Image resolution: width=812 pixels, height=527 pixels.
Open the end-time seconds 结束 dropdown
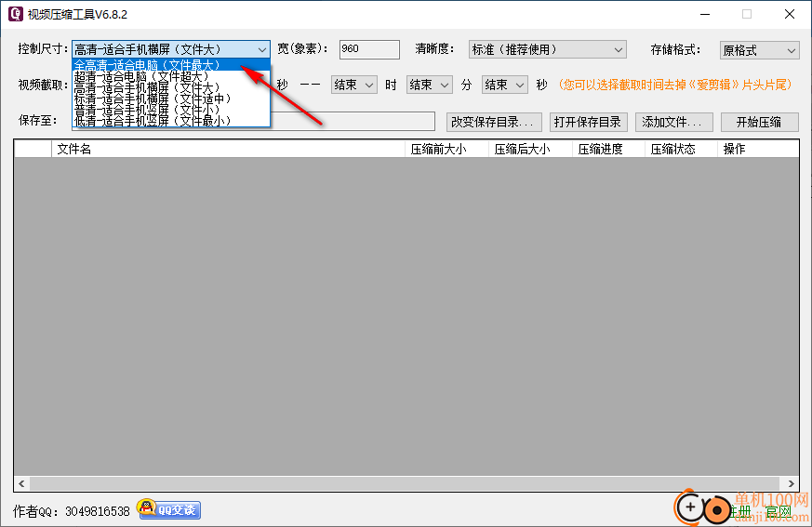coord(504,85)
